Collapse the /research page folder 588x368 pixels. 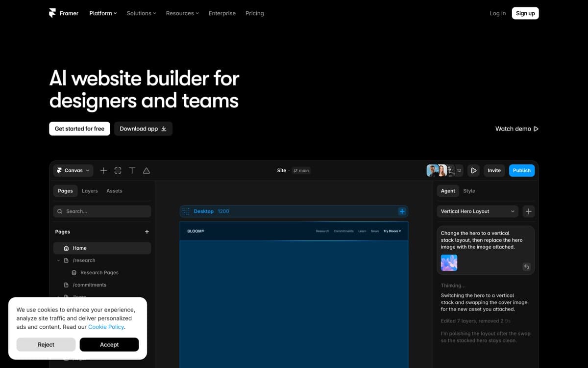(x=58, y=261)
